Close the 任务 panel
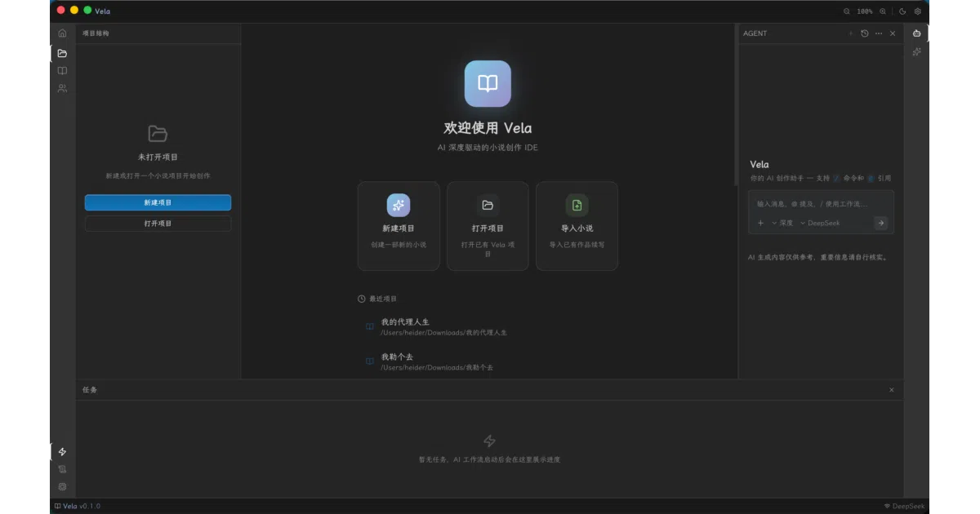 pos(892,390)
